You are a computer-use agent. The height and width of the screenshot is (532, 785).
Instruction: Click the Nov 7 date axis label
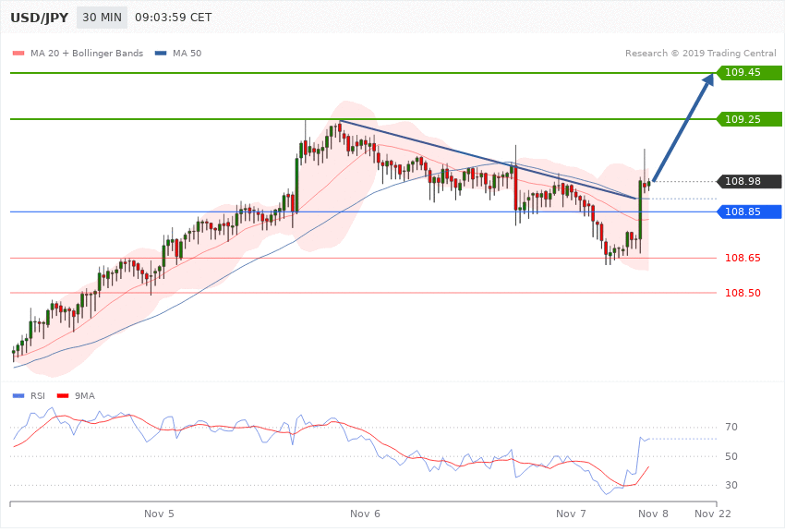[x=571, y=514]
